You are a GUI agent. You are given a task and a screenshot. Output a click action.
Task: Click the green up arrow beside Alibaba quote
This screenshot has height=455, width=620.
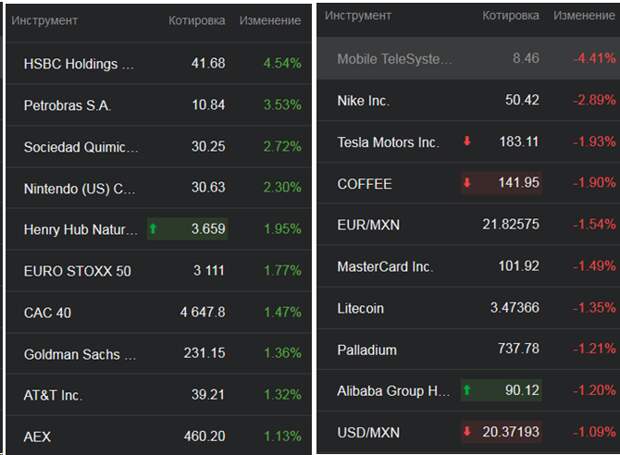tap(467, 390)
